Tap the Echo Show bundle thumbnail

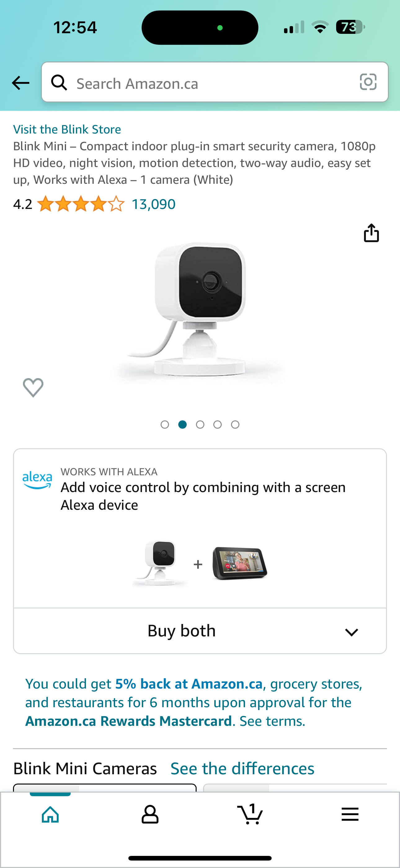click(240, 563)
